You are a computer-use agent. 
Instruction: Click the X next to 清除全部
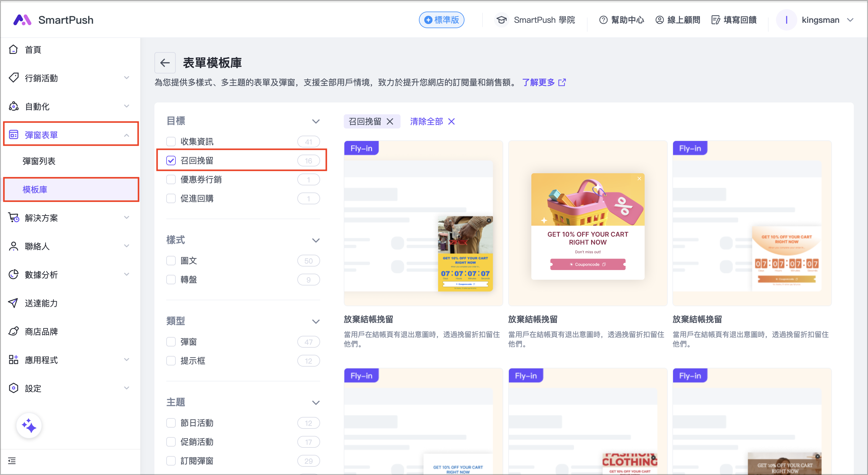451,121
